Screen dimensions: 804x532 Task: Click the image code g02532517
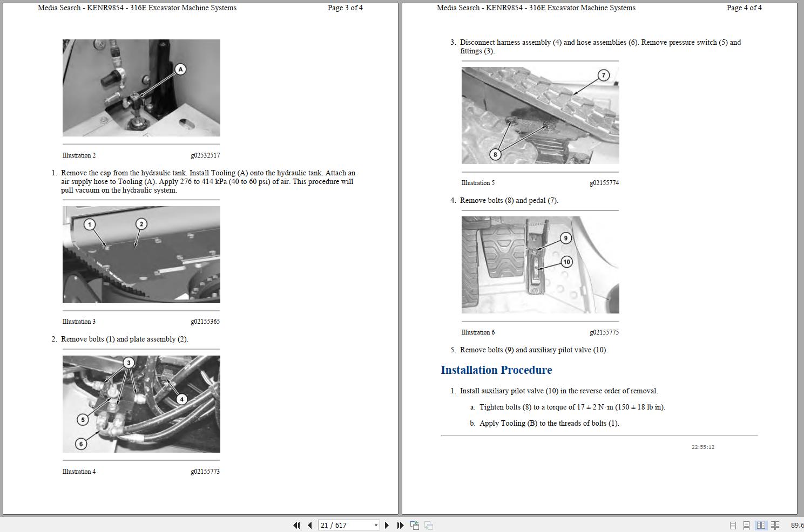pyautogui.click(x=205, y=155)
